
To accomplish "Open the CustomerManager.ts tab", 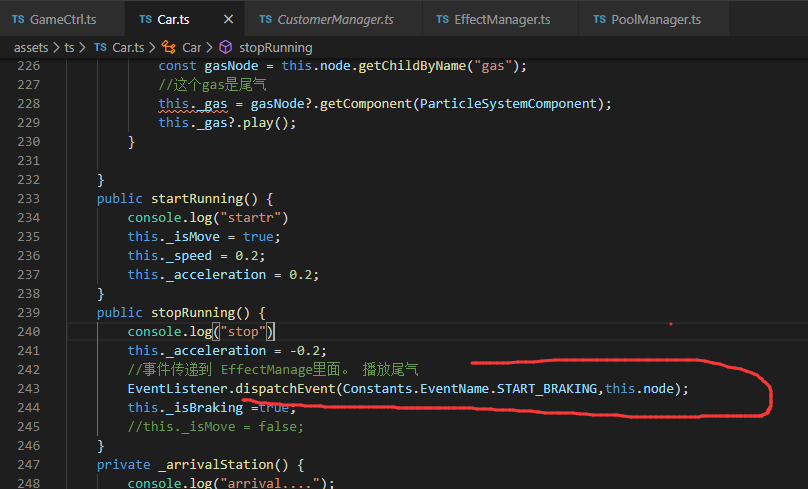I will [x=335, y=20].
